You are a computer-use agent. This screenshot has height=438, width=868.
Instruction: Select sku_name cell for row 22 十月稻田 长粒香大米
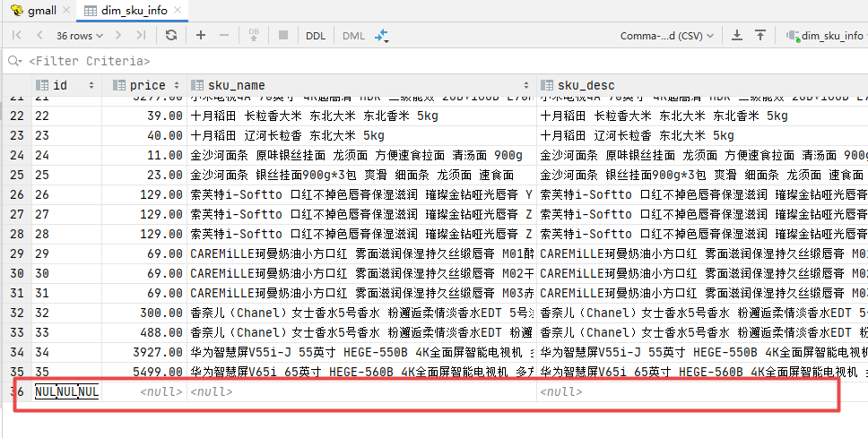tap(361, 116)
